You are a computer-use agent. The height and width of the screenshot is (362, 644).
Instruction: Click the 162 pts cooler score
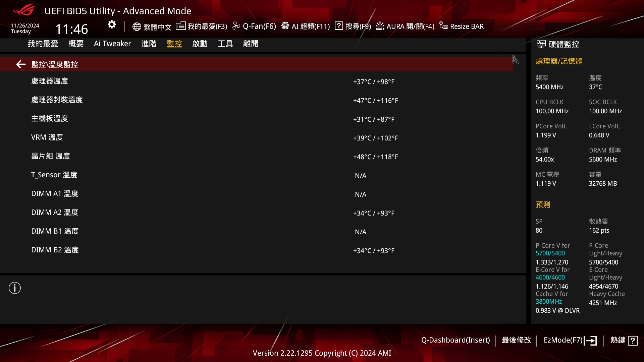pyautogui.click(x=599, y=231)
